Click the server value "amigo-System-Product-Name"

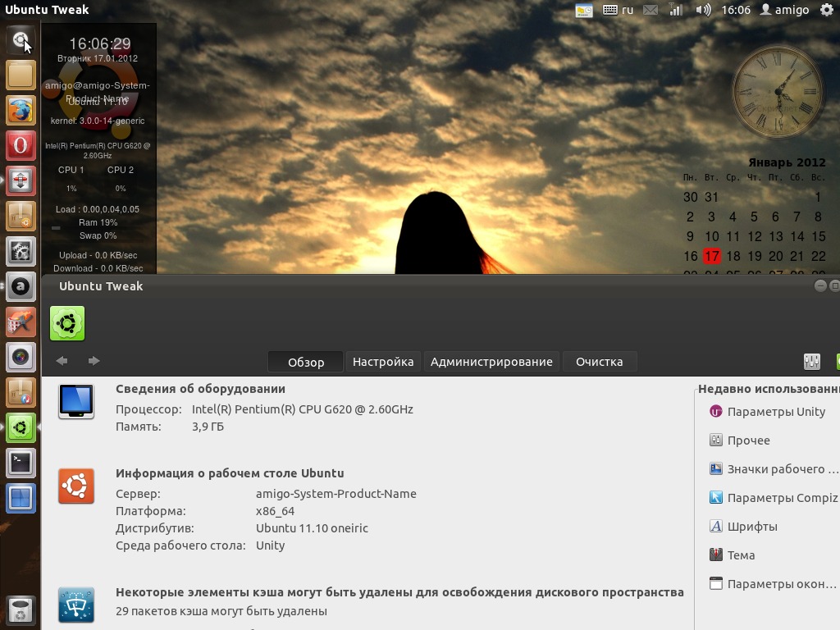(336, 494)
